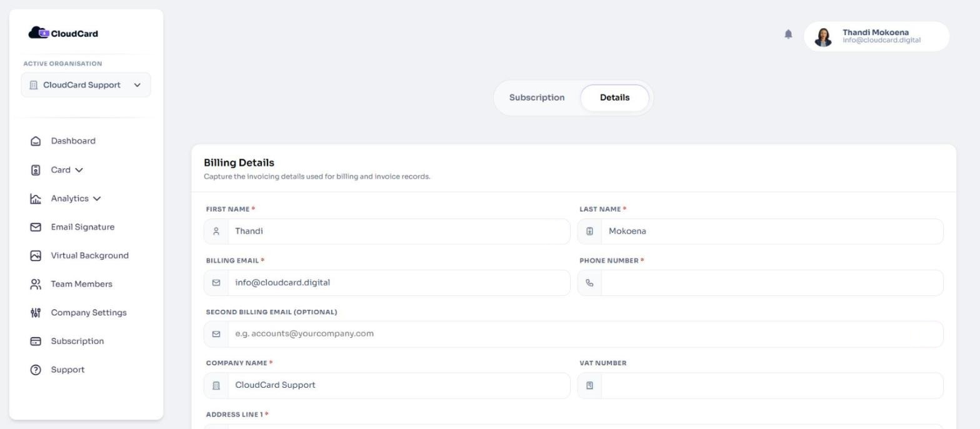
Task: Click the envelope icon in Billing Email field
Action: [x=216, y=283]
